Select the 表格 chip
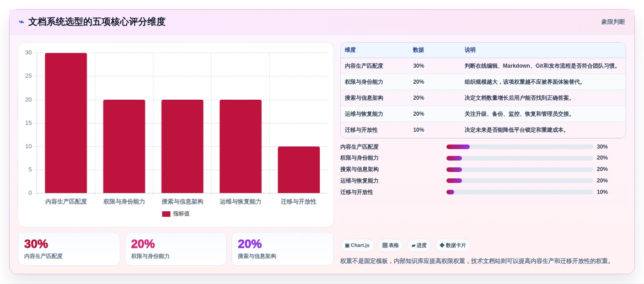 coord(391,246)
